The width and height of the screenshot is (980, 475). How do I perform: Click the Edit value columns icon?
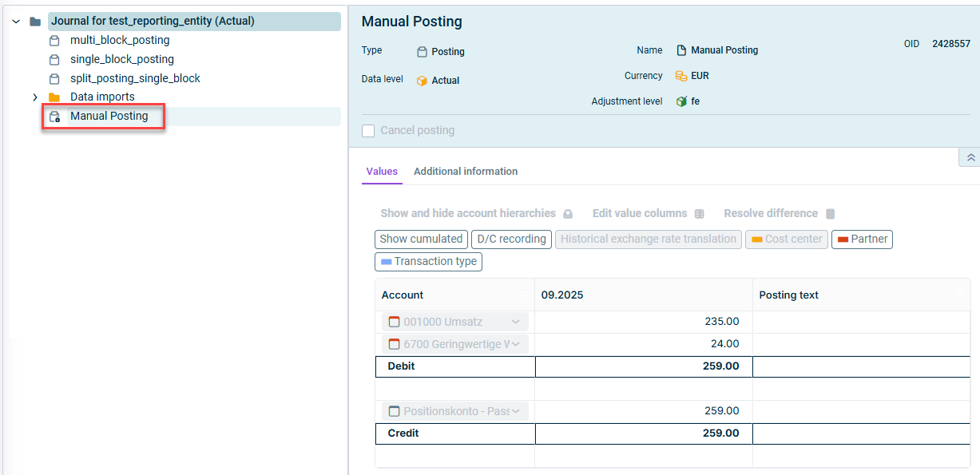pos(699,214)
